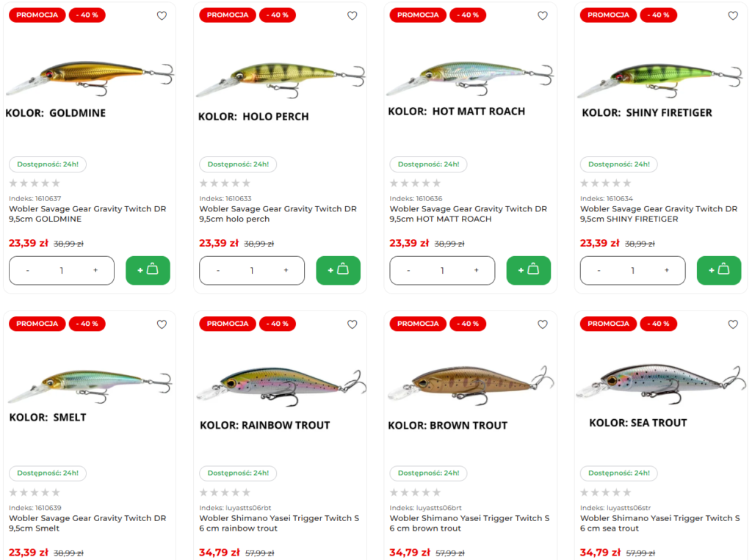
Task: Increase quantity of GOLDMINE wobbler
Action: coord(95,271)
